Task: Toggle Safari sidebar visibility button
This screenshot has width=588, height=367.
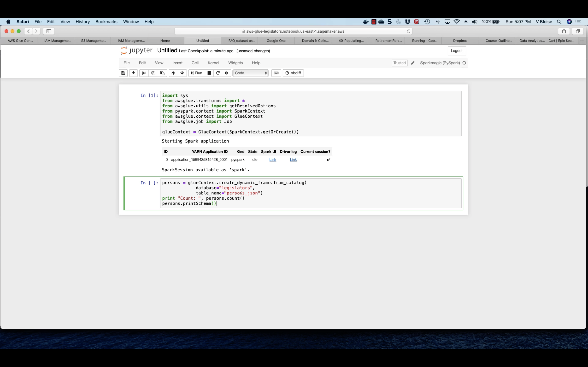Action: 49,31
